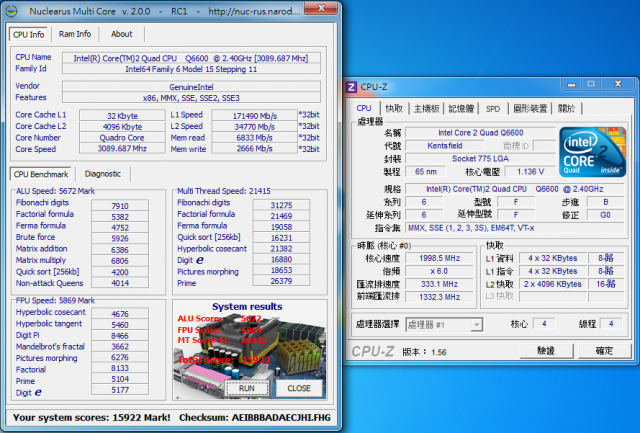640x433 pixels.
Task: Switch to the Ram Info tab
Action: pyautogui.click(x=75, y=34)
